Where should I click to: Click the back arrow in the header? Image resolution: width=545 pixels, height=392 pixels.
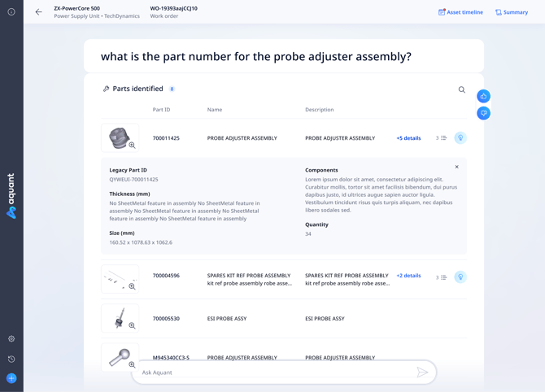pyautogui.click(x=38, y=12)
